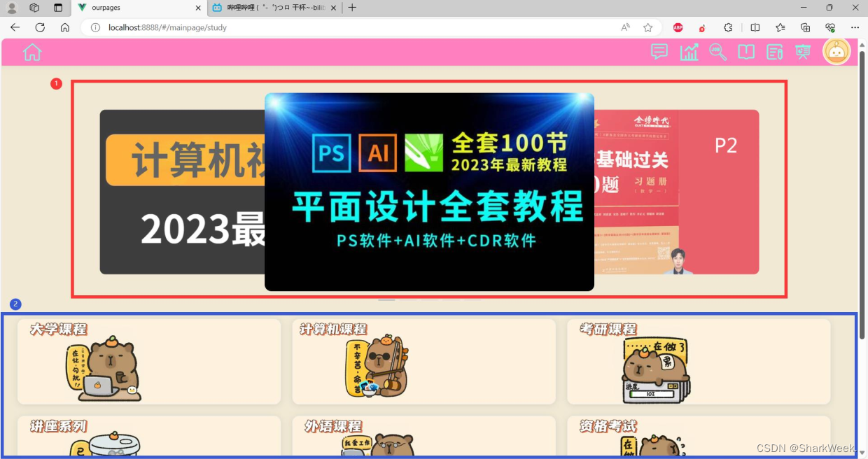Open Edge Settings and more menu
868x459 pixels.
coord(855,27)
